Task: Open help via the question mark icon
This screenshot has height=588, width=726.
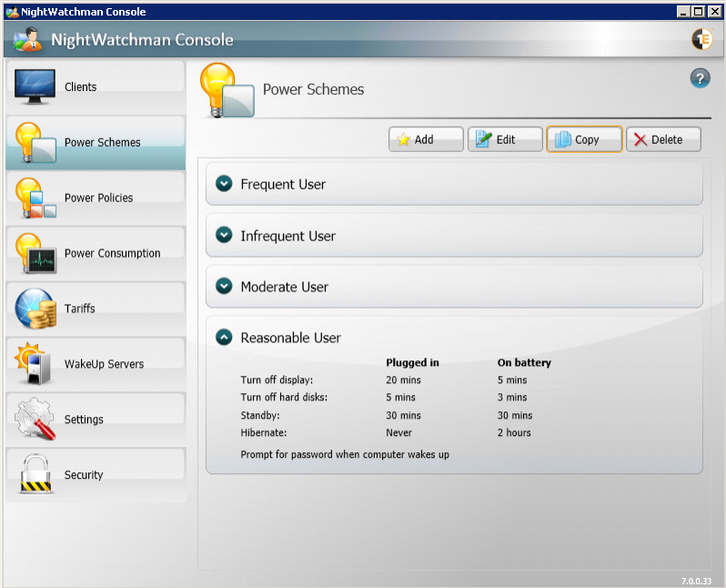Action: click(700, 78)
